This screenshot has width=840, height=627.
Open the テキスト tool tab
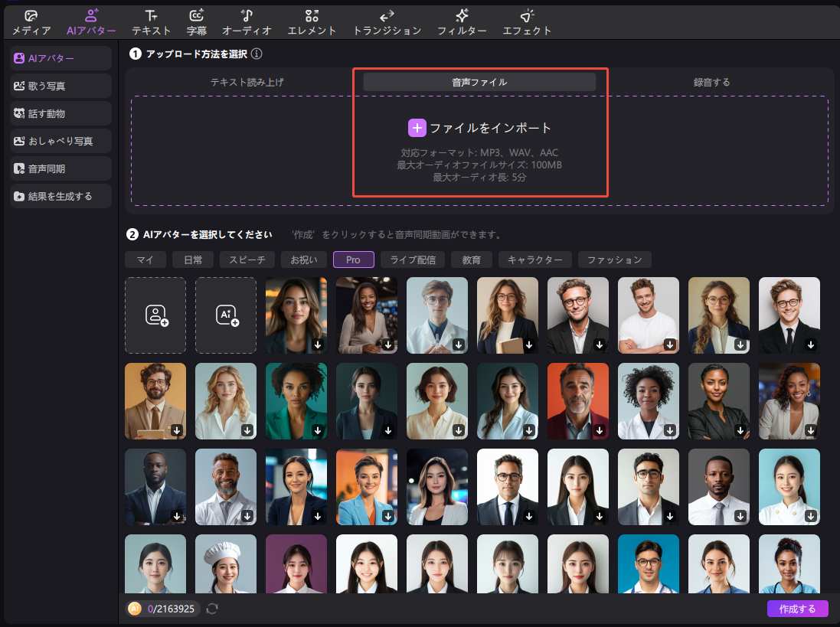point(151,23)
